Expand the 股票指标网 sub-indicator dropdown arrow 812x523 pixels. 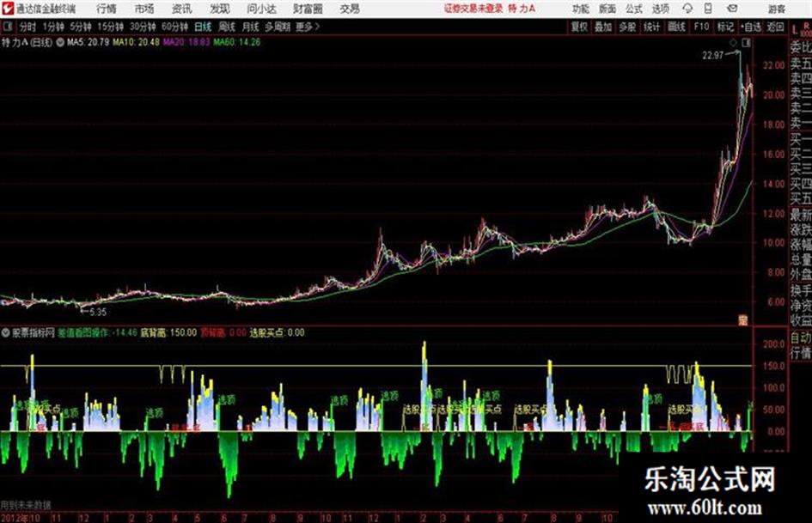pos(5,333)
